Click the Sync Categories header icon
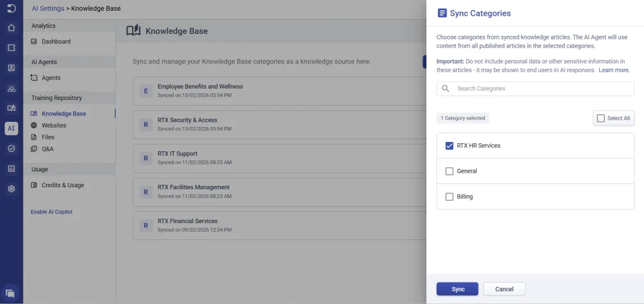644x304 pixels. (x=442, y=13)
